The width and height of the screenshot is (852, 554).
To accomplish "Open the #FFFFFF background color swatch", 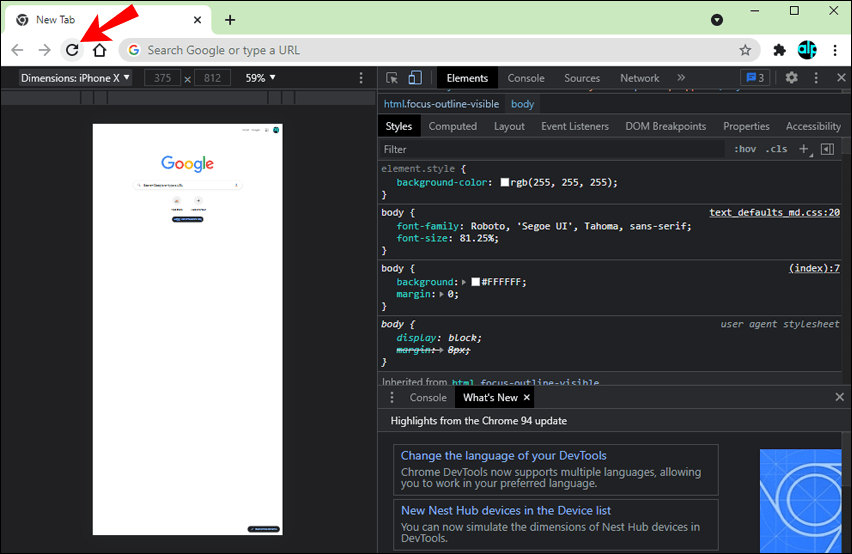I will coord(475,282).
